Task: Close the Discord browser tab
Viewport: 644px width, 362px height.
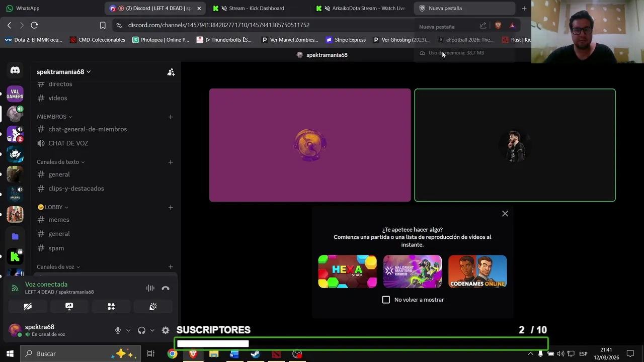Action: pyautogui.click(x=199, y=8)
